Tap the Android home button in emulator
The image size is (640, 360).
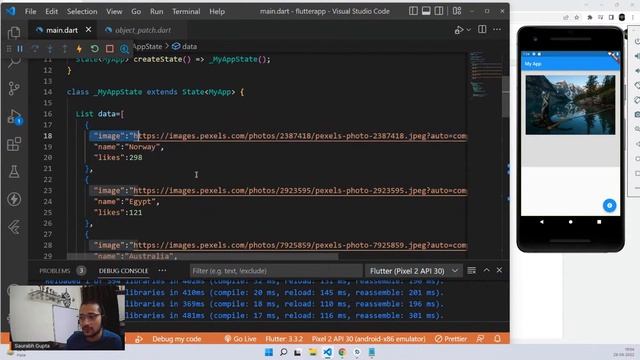(x=570, y=222)
